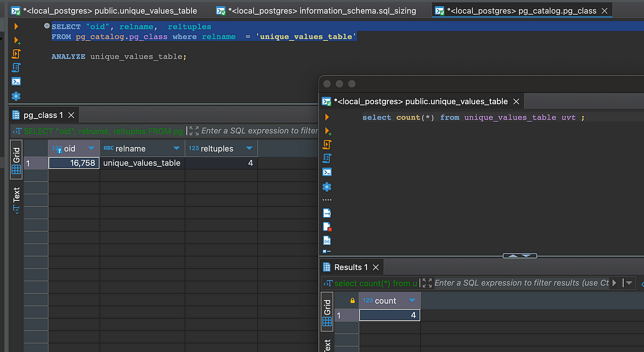Run count query with floating window play arrow
This screenshot has width=644, height=352.
pos(327,117)
